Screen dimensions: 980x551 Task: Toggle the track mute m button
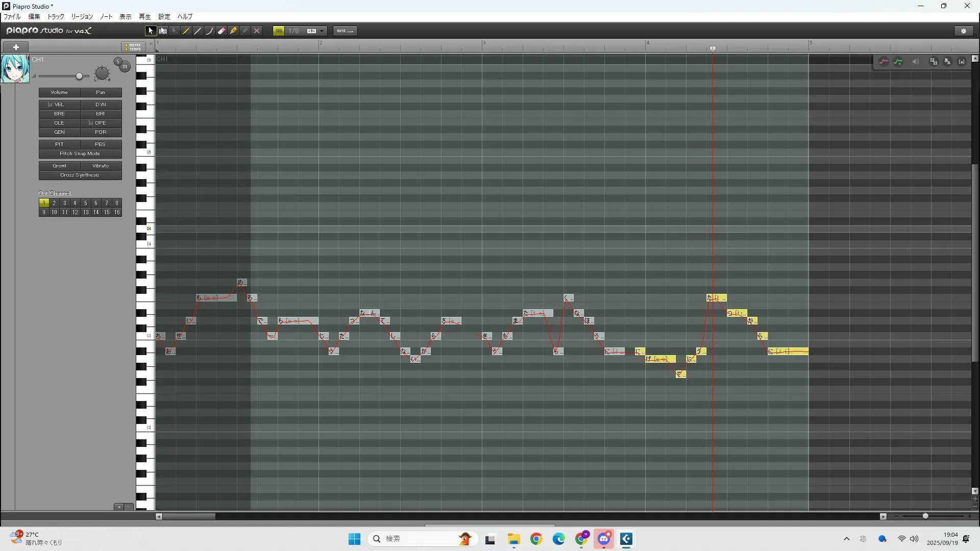pos(125,67)
